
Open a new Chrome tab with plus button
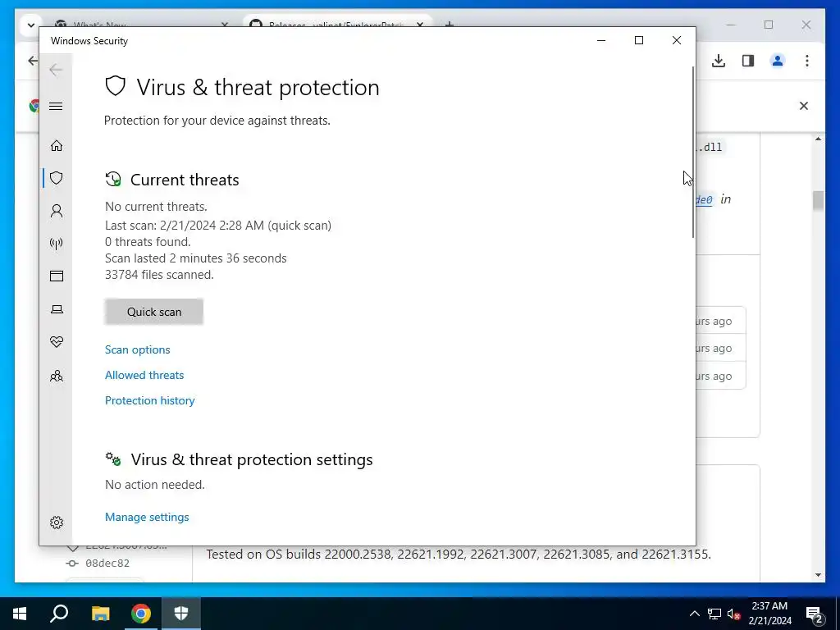point(450,25)
